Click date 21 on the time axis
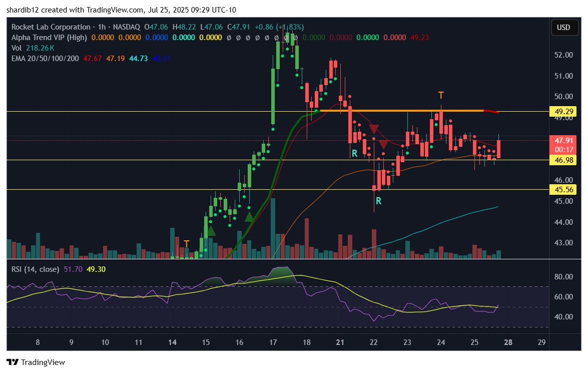Image resolution: width=588 pixels, height=373 pixels. coord(340,342)
